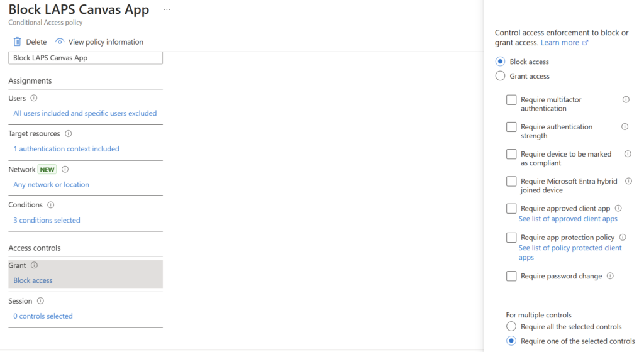Check Require device to be marked as compliant
The width and height of the screenshot is (644, 352).
click(x=511, y=154)
